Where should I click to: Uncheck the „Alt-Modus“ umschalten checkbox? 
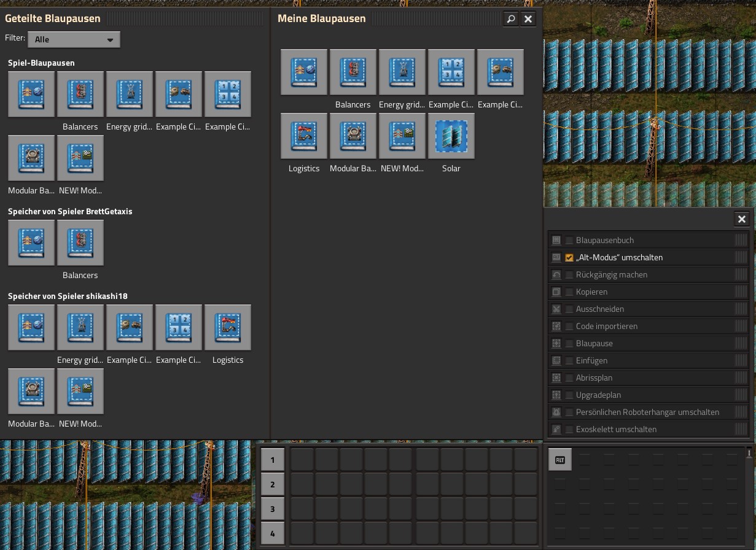click(x=569, y=258)
